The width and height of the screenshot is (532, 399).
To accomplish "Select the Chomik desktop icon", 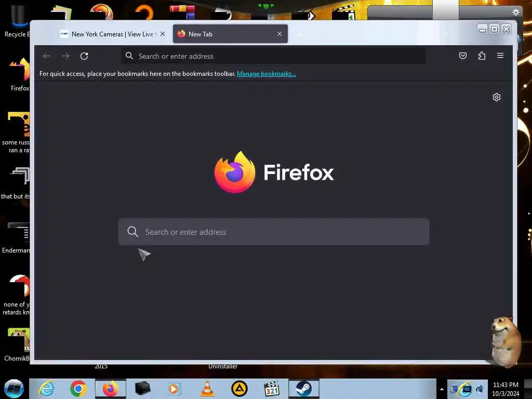I will [17, 344].
